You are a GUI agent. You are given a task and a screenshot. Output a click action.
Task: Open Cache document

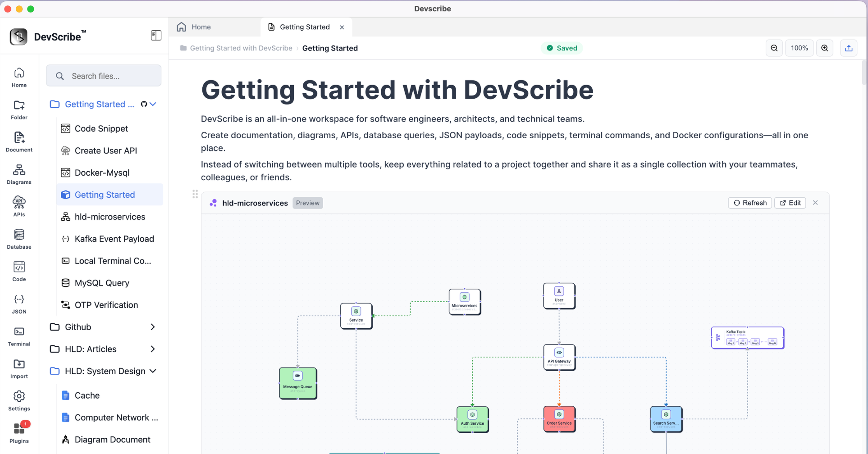[x=110, y=395]
